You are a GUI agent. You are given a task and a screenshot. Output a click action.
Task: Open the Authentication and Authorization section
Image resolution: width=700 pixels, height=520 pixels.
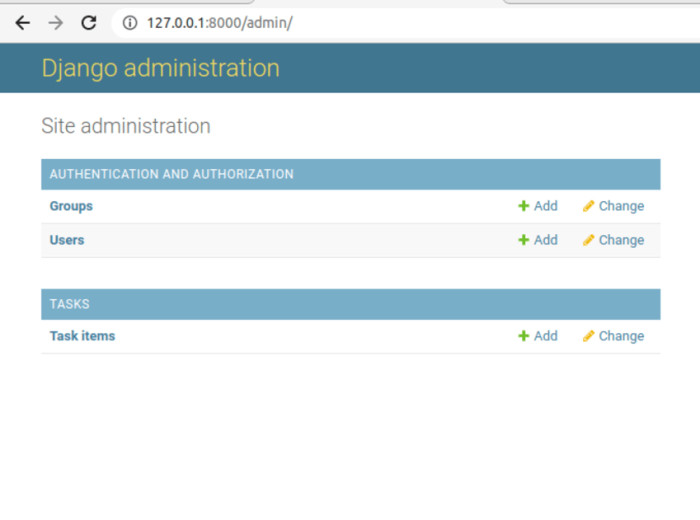point(171,174)
